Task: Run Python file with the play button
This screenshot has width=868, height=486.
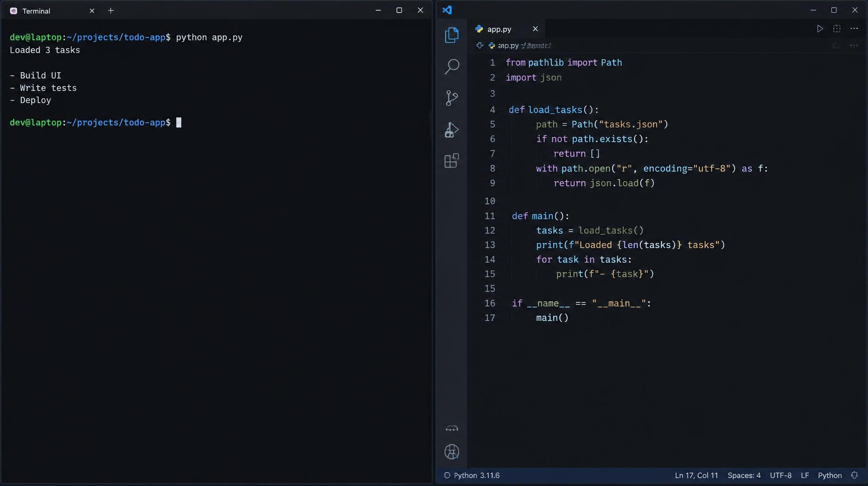Action: click(820, 28)
